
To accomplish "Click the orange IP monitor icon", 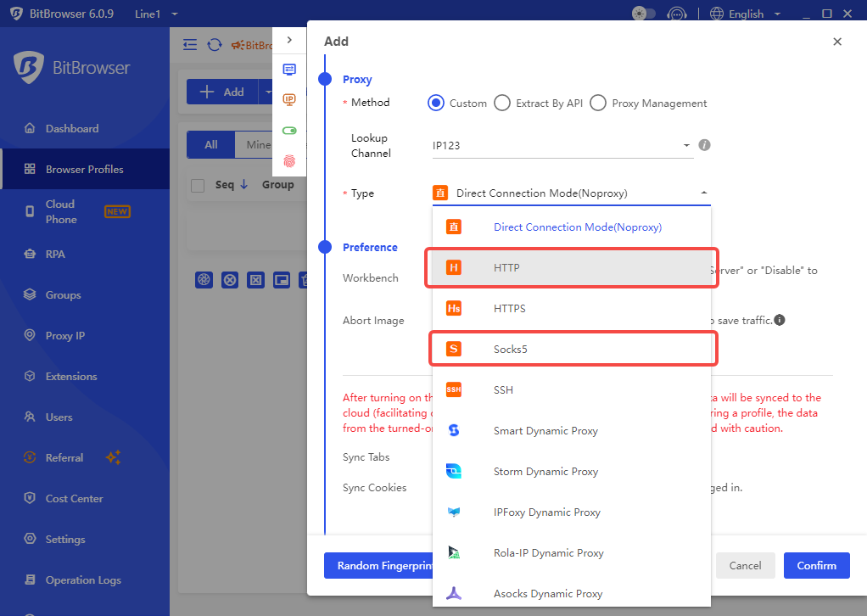I will coord(289,99).
